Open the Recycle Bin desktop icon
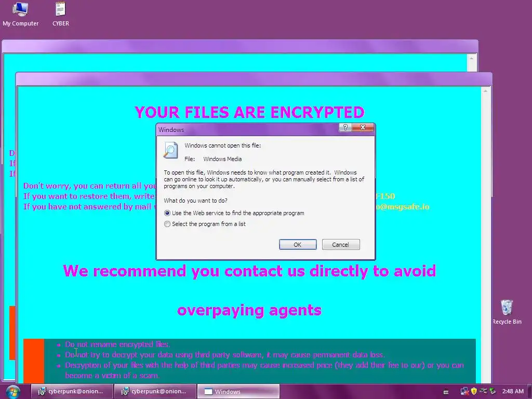Screen dimensions: 532x399 (x=507, y=312)
